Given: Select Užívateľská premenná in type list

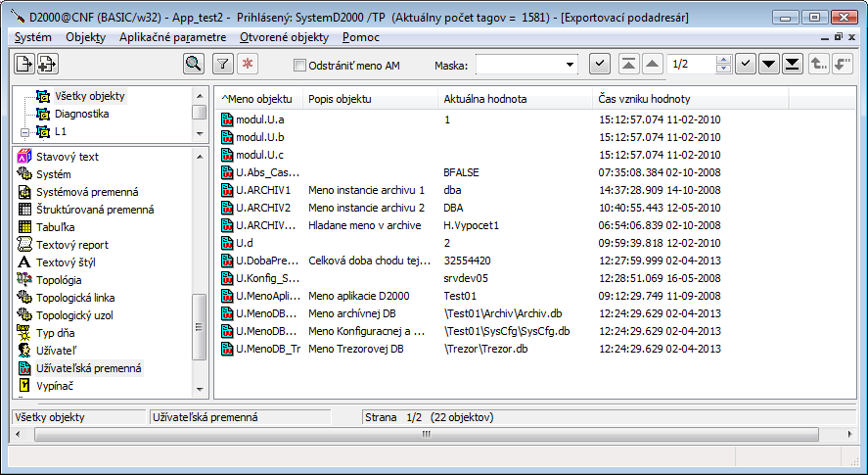Looking at the screenshot, I should pos(88,368).
